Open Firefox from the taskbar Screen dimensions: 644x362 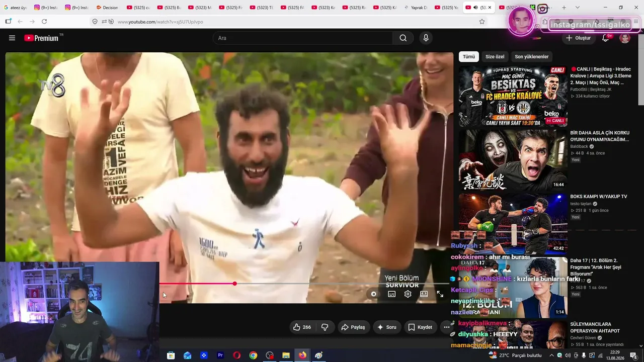tap(302, 355)
